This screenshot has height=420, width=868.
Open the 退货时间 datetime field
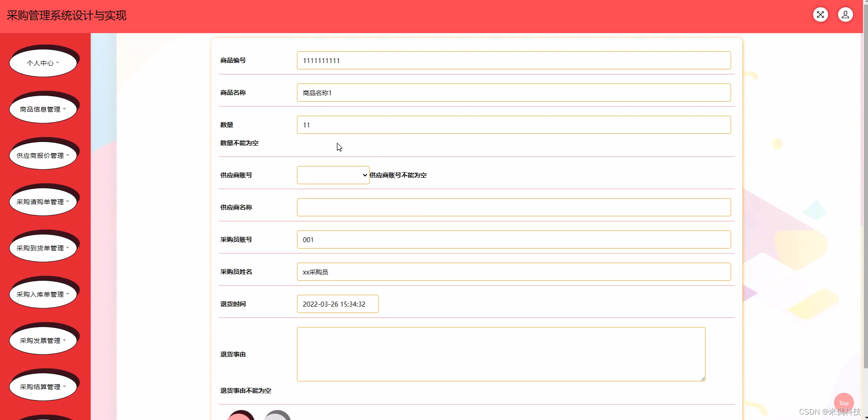click(x=338, y=304)
